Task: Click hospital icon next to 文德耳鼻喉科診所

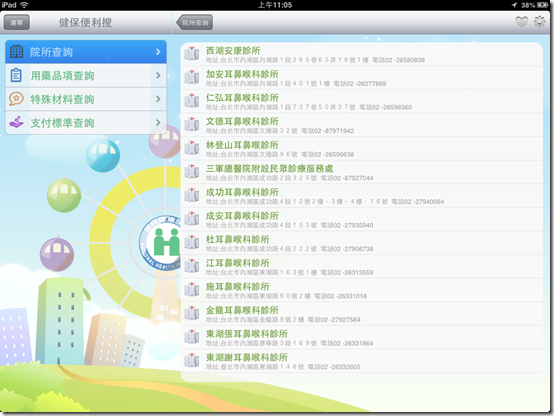Action: [192, 124]
